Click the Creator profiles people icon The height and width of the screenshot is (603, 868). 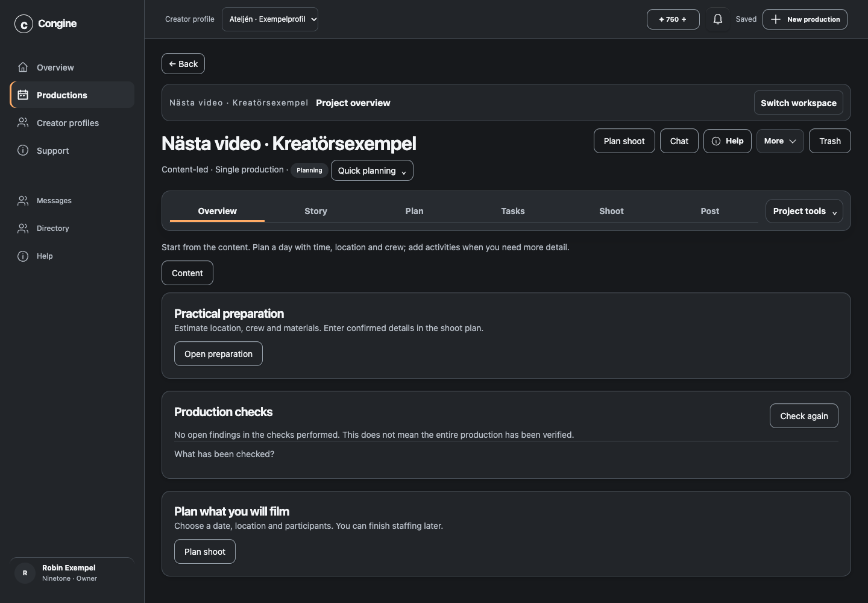click(23, 122)
